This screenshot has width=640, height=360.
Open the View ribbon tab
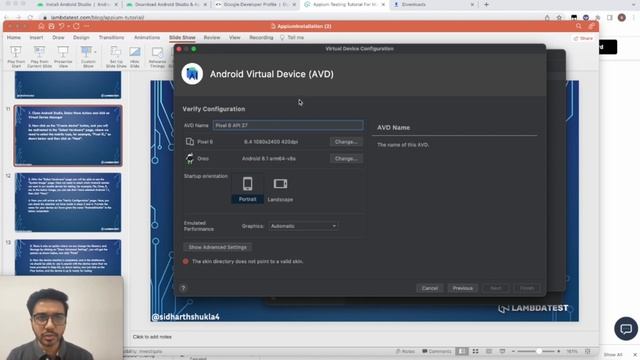coord(235,38)
